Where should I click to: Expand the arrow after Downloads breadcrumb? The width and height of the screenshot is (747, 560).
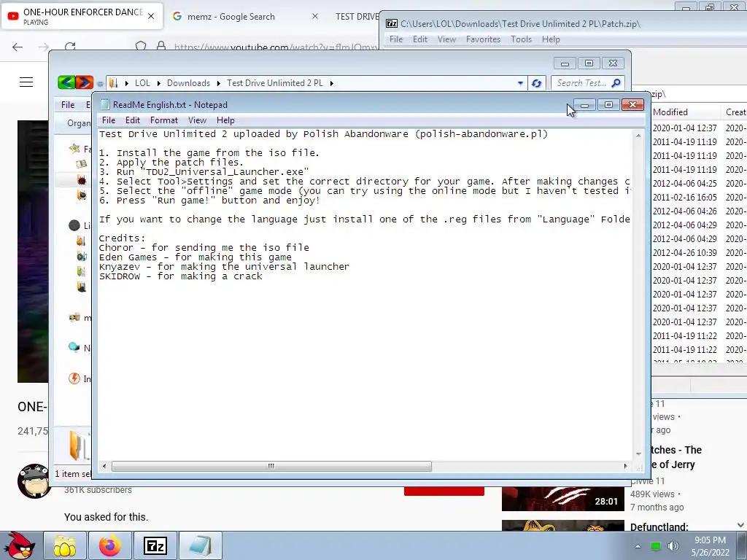(218, 83)
